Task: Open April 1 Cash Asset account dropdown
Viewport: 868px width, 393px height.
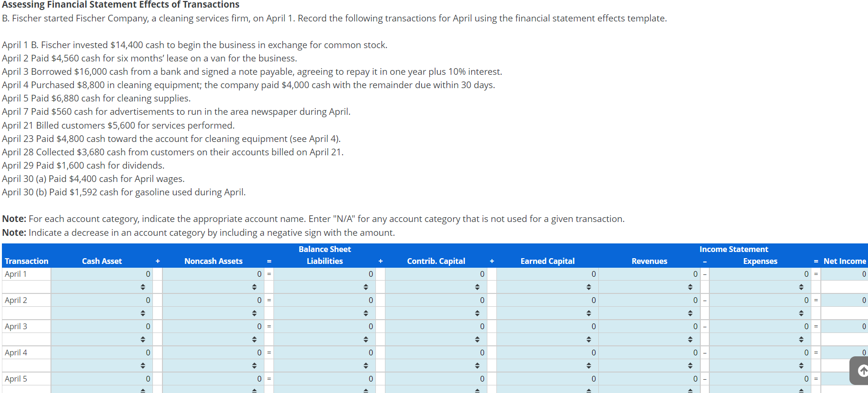Action: (101, 287)
